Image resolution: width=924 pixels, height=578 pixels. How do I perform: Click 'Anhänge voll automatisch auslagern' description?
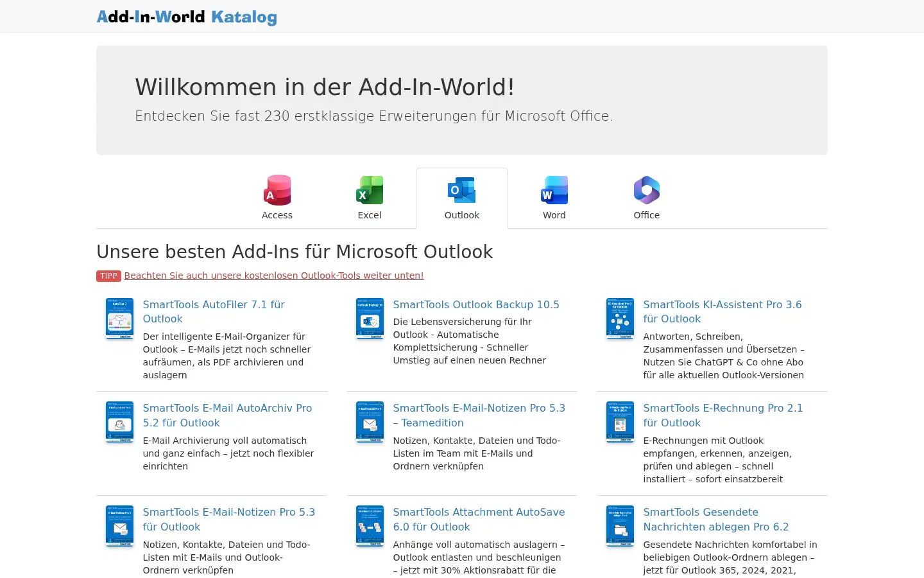(x=479, y=557)
